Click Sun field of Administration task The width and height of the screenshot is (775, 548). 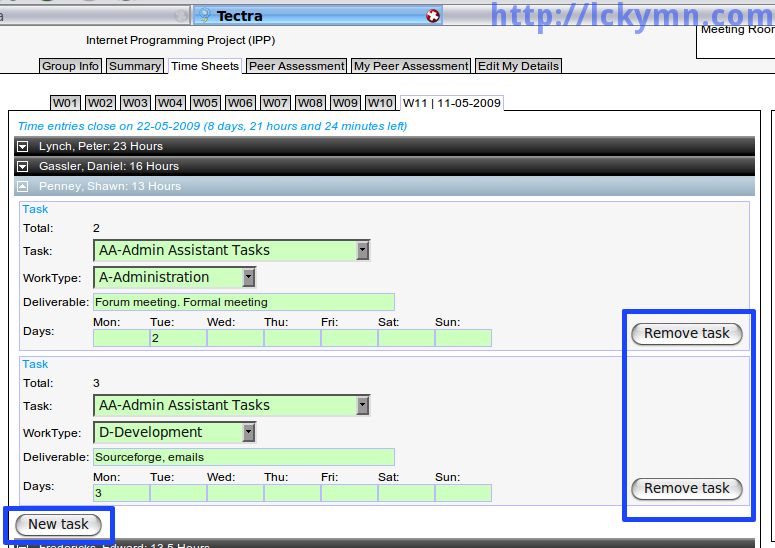(463, 338)
